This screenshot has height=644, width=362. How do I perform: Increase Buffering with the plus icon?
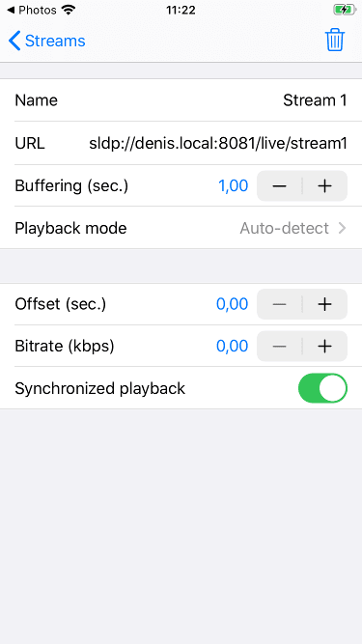324,186
